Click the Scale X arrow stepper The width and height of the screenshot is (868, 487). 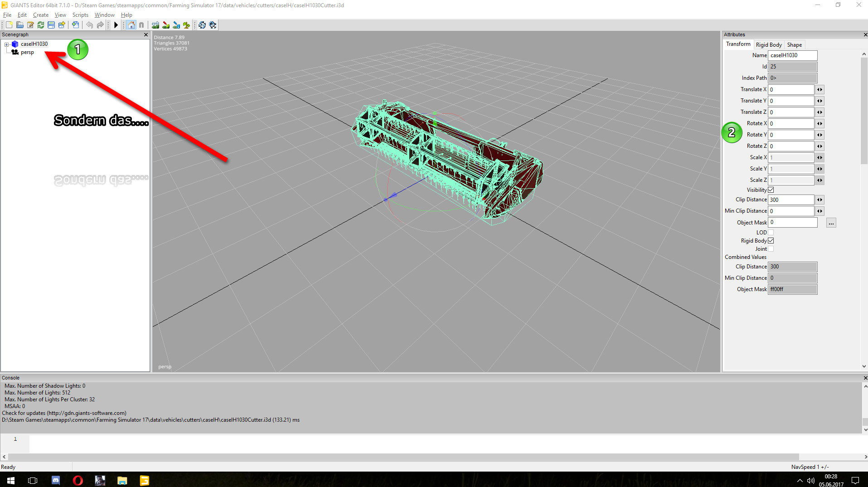click(x=820, y=157)
